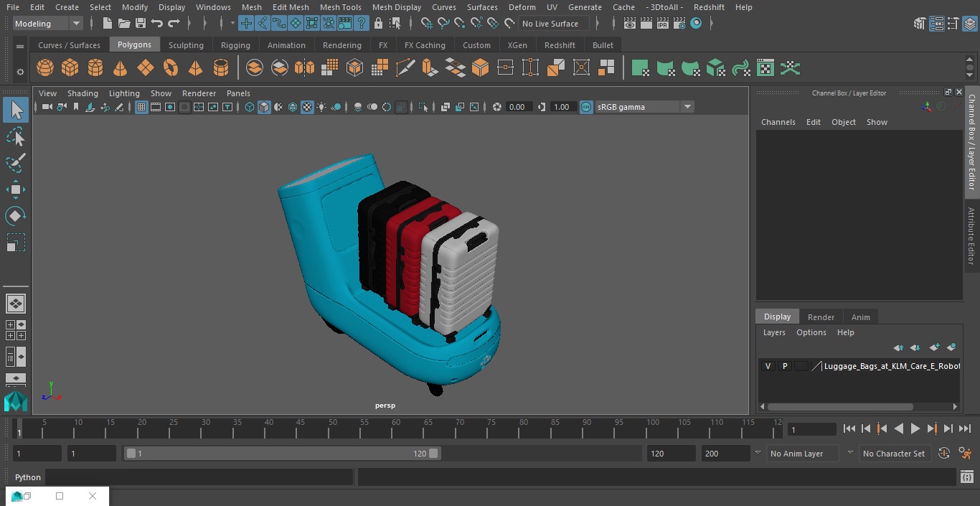Create a polygon torus from the shelf
This screenshot has width=980, height=506.
click(171, 68)
